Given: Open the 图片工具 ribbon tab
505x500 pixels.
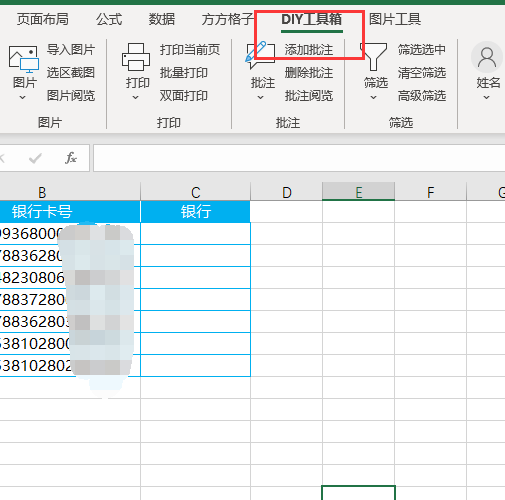Looking at the screenshot, I should [x=395, y=19].
